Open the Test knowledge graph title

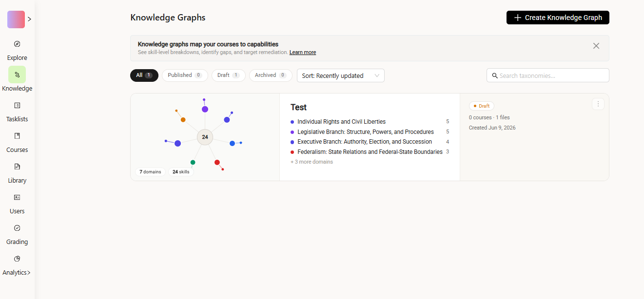pos(298,107)
